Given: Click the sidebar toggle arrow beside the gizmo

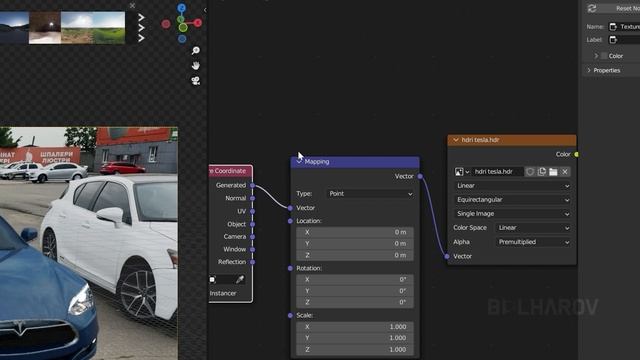Looking at the screenshot, I should coord(205,10).
